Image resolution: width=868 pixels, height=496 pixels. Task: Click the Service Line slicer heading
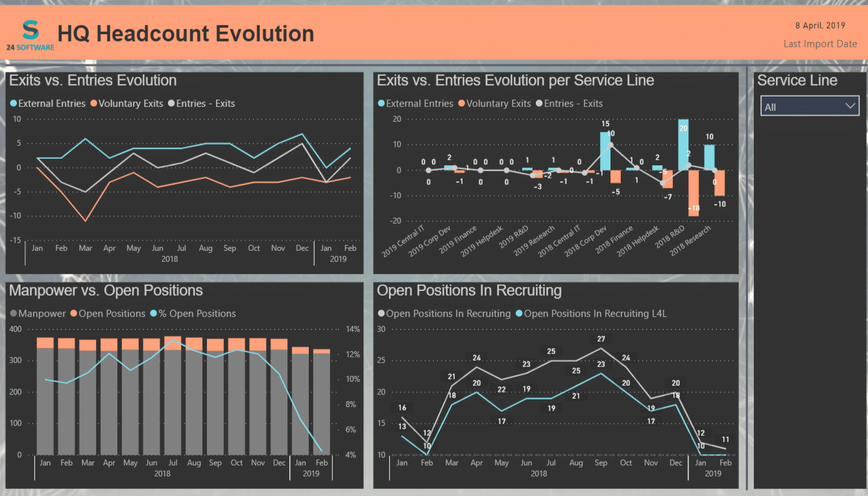coord(797,80)
